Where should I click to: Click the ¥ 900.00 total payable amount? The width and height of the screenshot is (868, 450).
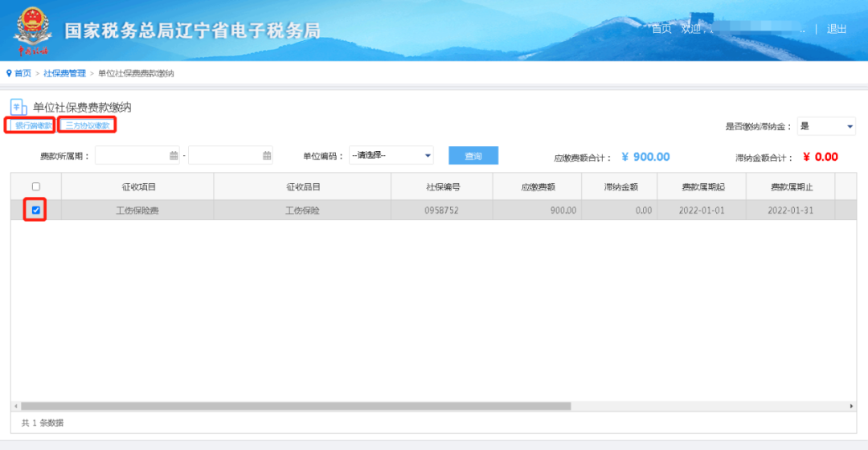pos(645,157)
